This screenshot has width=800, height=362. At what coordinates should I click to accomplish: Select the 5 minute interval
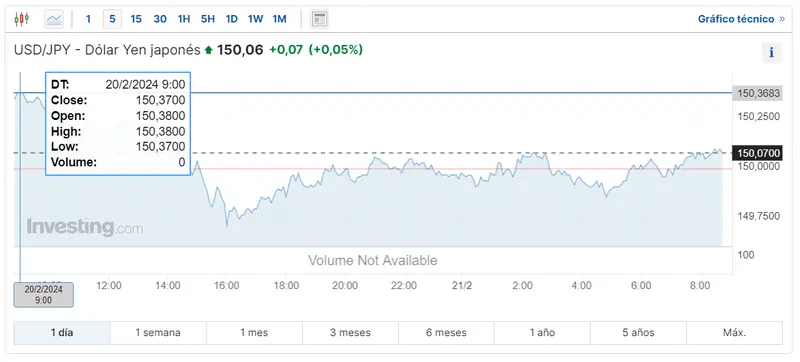tap(112, 19)
